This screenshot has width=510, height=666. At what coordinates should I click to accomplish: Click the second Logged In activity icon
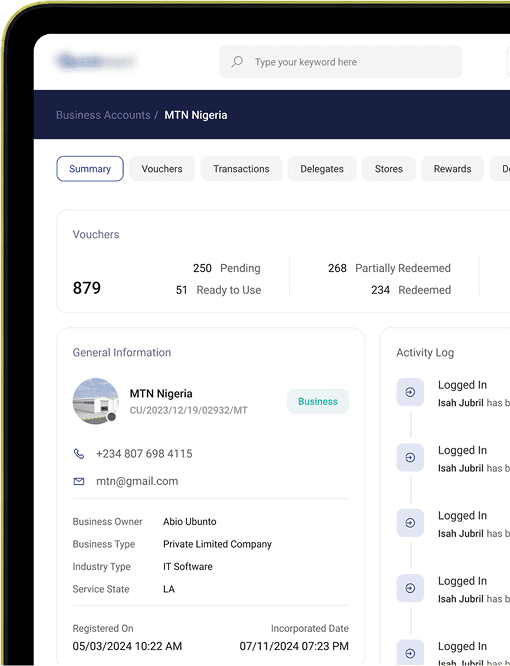click(x=410, y=457)
